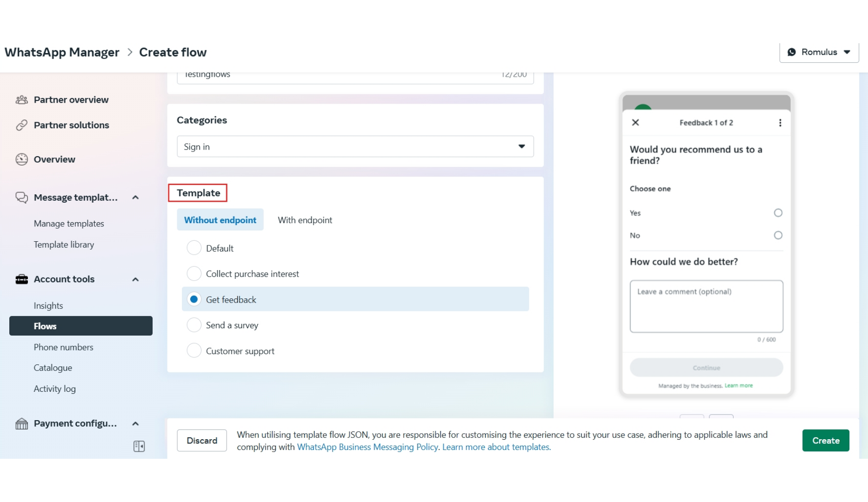Select the Send a survey template
868x502 pixels.
[x=194, y=324]
